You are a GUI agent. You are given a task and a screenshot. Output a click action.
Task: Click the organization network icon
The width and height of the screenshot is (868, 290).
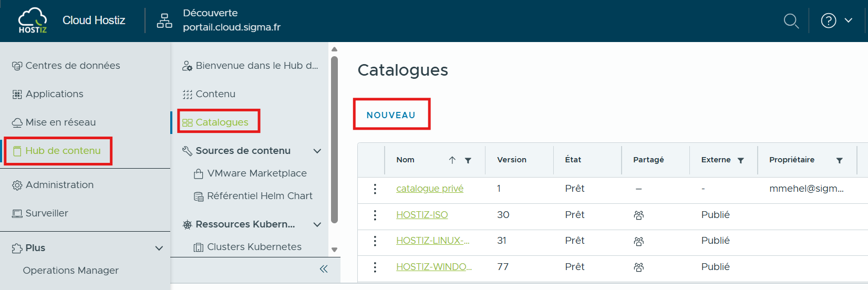point(164,20)
